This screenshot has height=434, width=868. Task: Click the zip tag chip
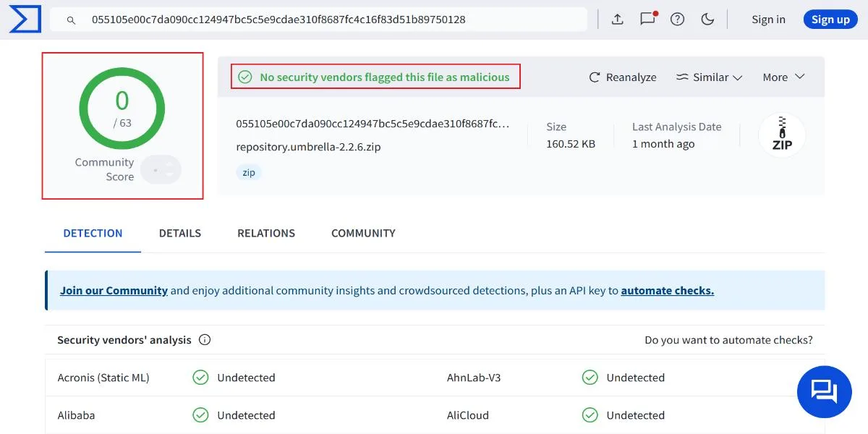[x=249, y=173]
